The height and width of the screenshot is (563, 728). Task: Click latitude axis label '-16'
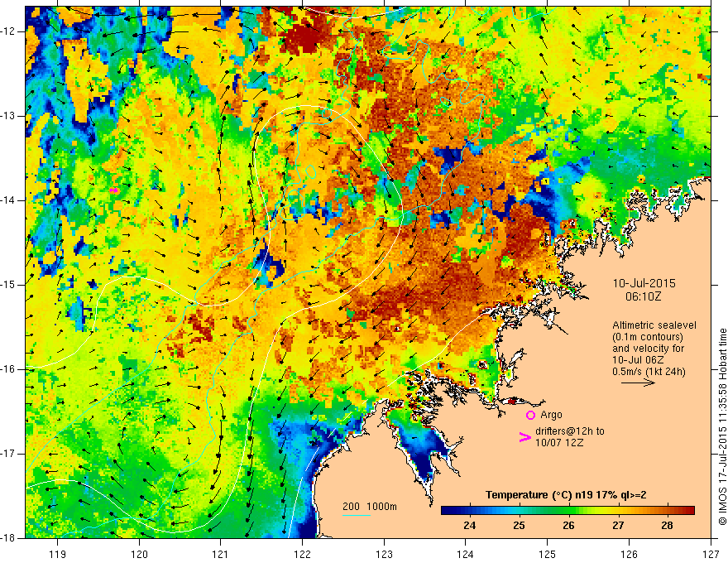pos(9,369)
